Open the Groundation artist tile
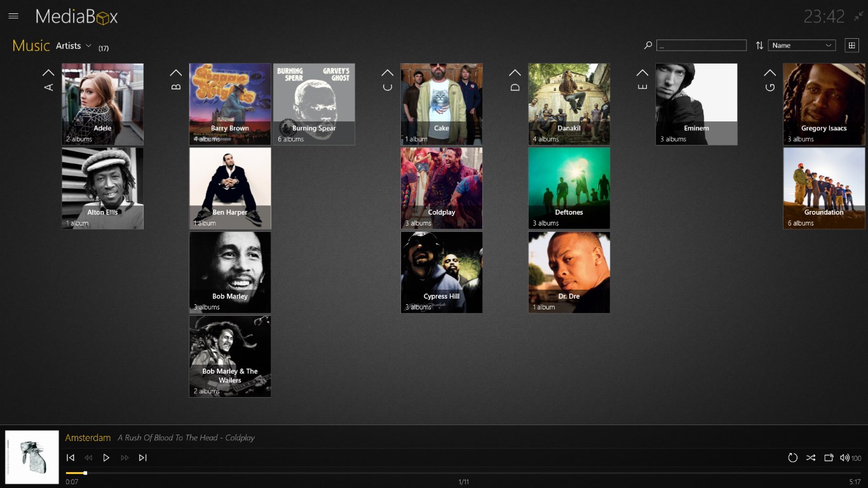The width and height of the screenshot is (868, 488). point(824,188)
